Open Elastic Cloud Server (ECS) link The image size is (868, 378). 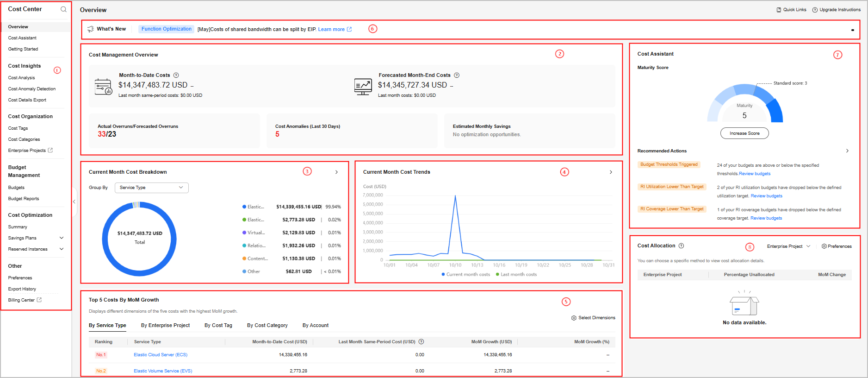tap(161, 355)
